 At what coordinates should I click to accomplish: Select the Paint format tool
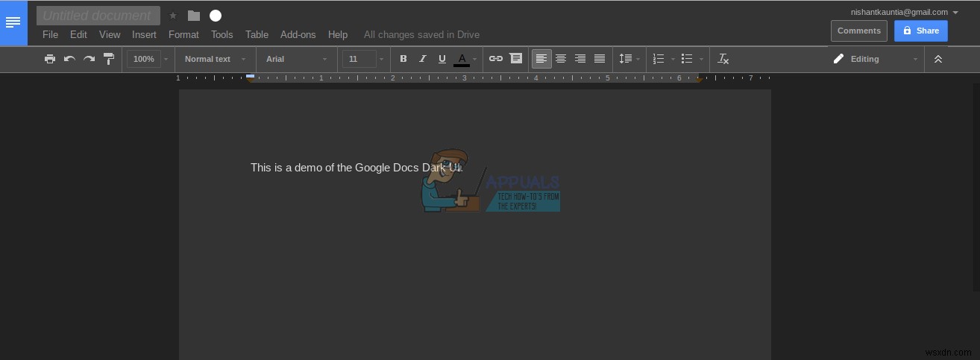pos(109,59)
